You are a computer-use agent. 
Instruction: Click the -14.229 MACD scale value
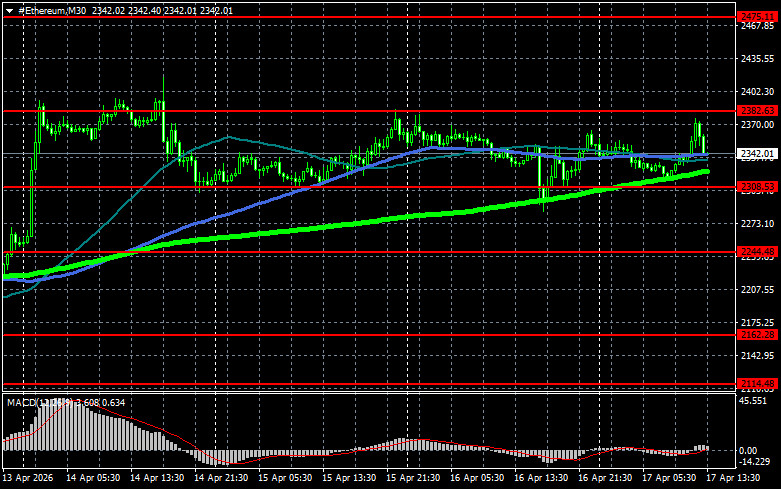pos(755,462)
